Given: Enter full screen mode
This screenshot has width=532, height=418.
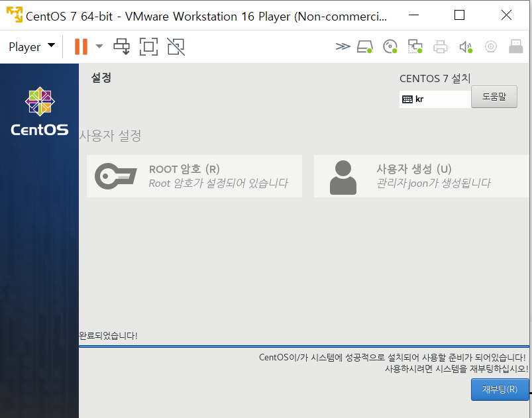Looking at the screenshot, I should [x=148, y=46].
